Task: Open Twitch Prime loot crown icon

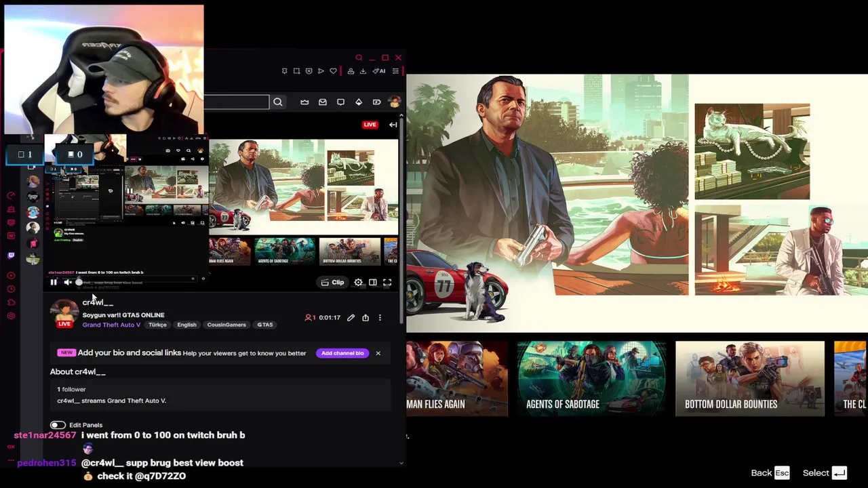Action: 304,102
